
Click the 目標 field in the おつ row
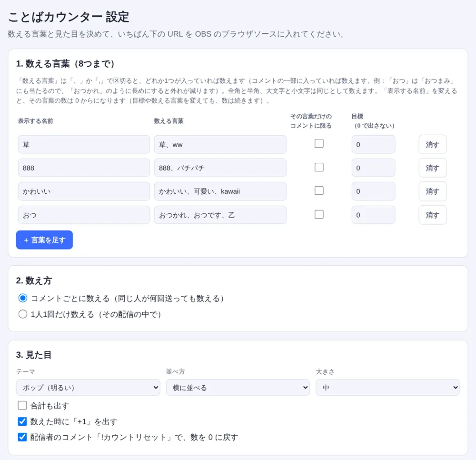373,215
